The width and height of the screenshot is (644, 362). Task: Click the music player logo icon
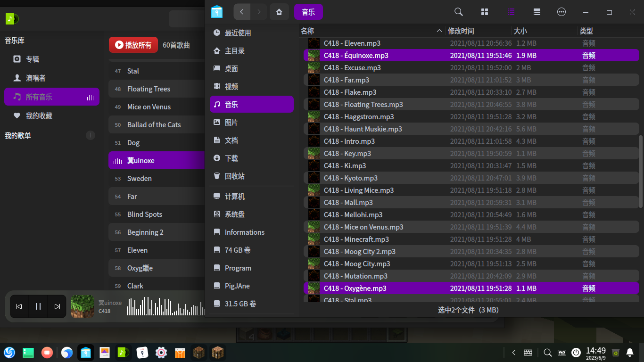pyautogui.click(x=12, y=19)
